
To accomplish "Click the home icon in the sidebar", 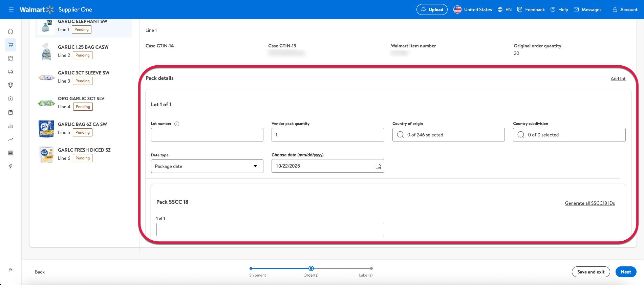I will (x=10, y=31).
